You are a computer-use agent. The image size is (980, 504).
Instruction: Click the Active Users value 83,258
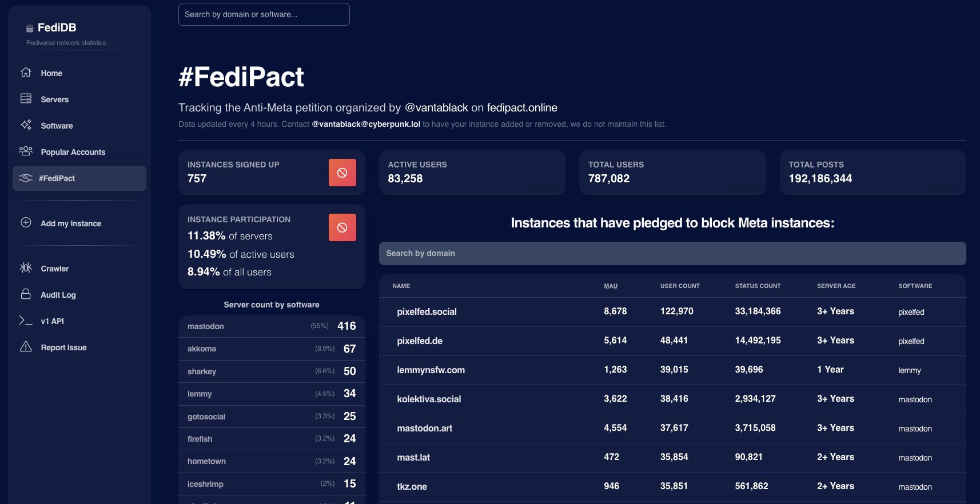click(x=405, y=178)
